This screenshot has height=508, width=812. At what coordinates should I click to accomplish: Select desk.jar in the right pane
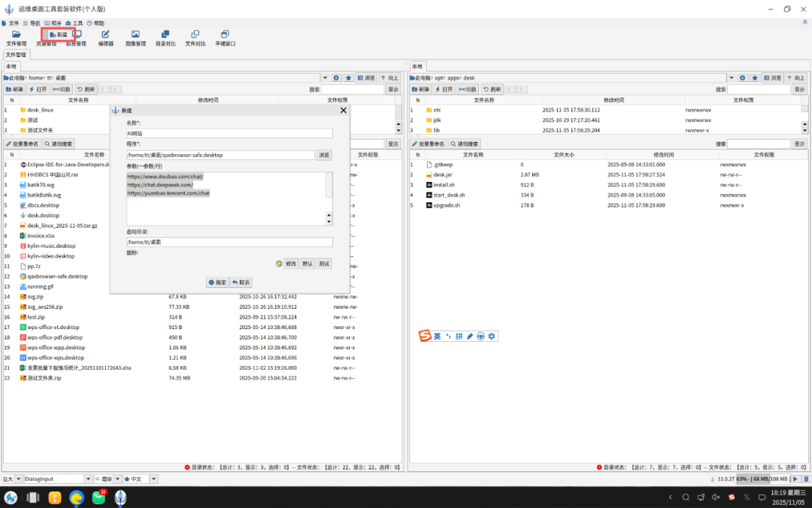pyautogui.click(x=442, y=174)
